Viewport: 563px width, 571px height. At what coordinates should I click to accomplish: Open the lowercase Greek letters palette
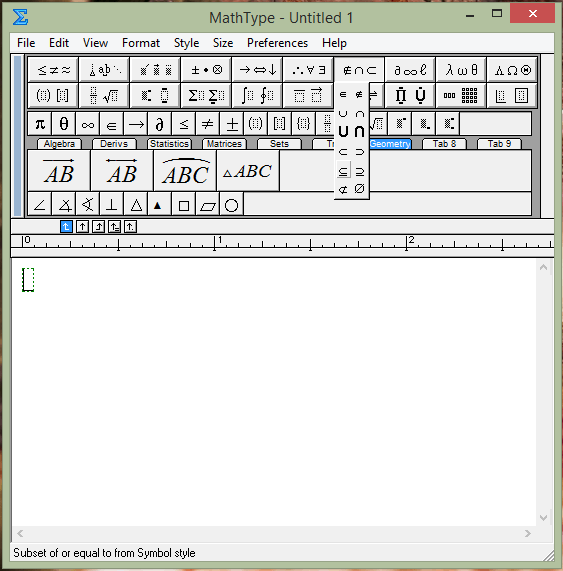[461, 70]
